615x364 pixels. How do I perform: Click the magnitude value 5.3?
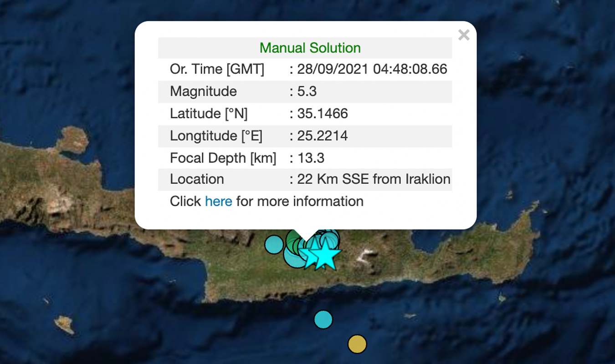(307, 91)
